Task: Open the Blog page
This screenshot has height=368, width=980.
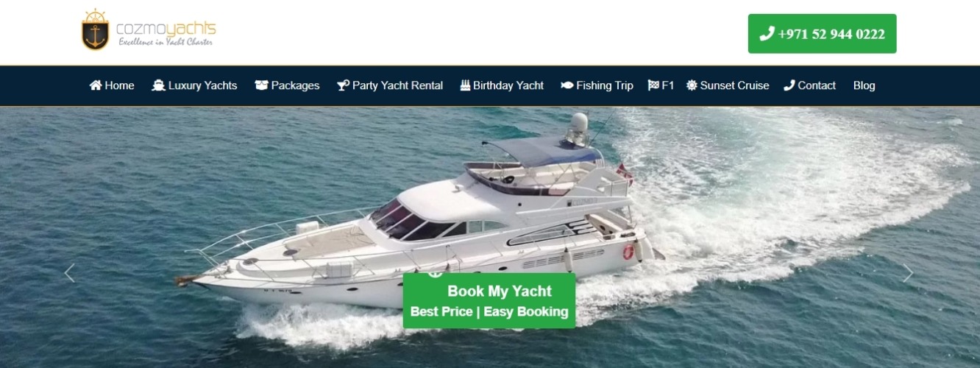Action: (864, 85)
